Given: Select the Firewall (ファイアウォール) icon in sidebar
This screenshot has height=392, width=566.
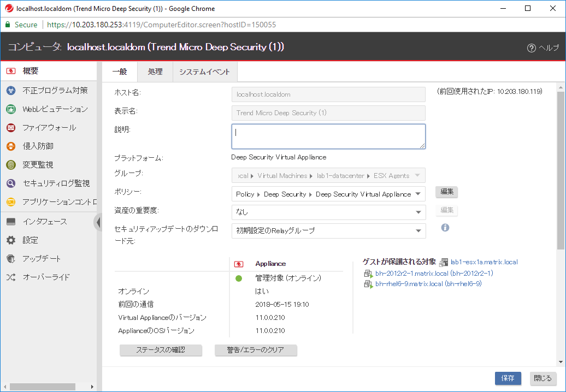Looking at the screenshot, I should pyautogui.click(x=10, y=128).
